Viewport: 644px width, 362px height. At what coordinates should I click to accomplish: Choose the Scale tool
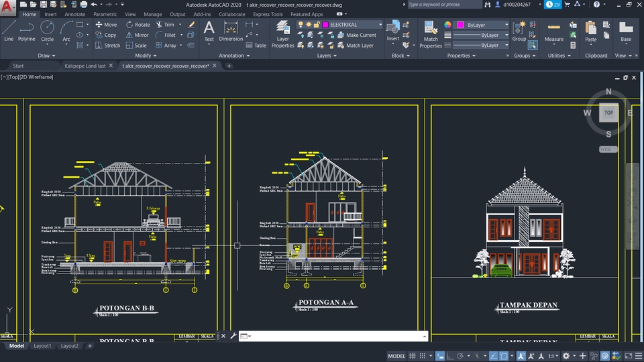(136, 46)
